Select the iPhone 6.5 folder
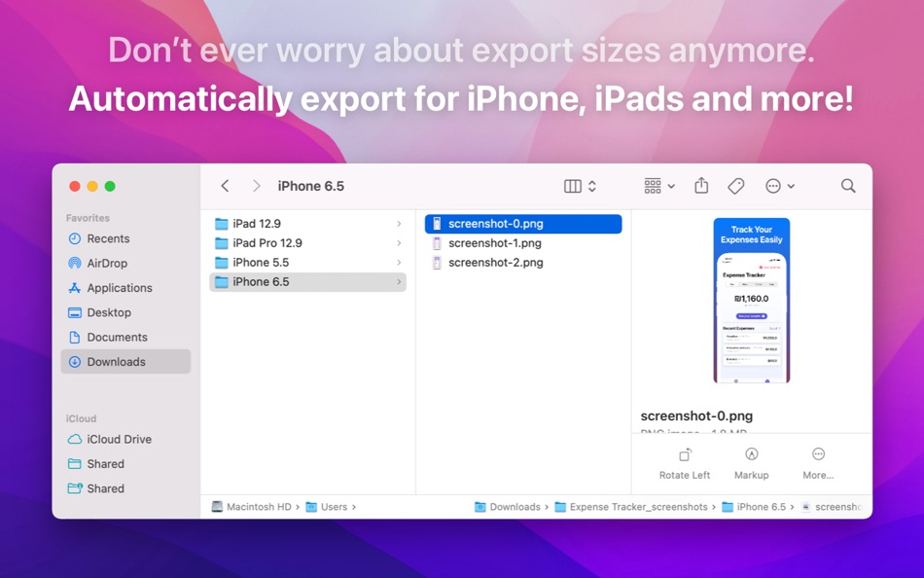Screen dimensions: 924x578 (x=307, y=282)
